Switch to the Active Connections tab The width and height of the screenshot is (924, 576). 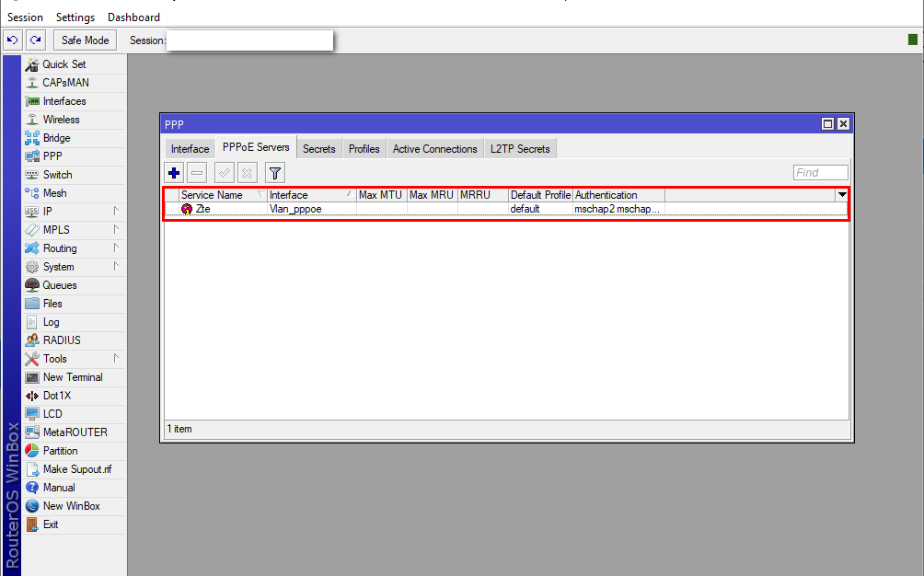tap(434, 149)
